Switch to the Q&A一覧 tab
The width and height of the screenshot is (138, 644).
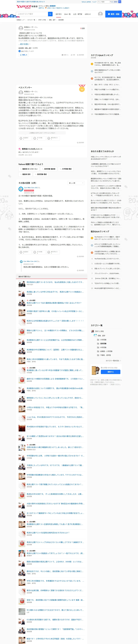click(67, 14)
